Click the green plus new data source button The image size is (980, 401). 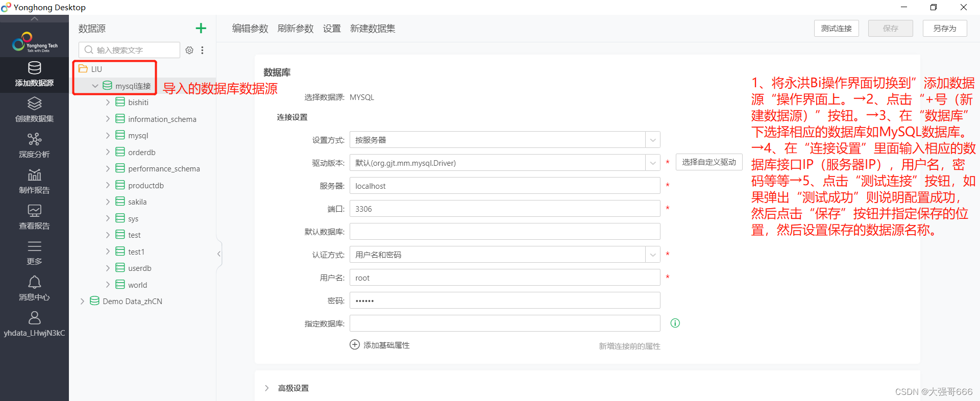point(201,28)
